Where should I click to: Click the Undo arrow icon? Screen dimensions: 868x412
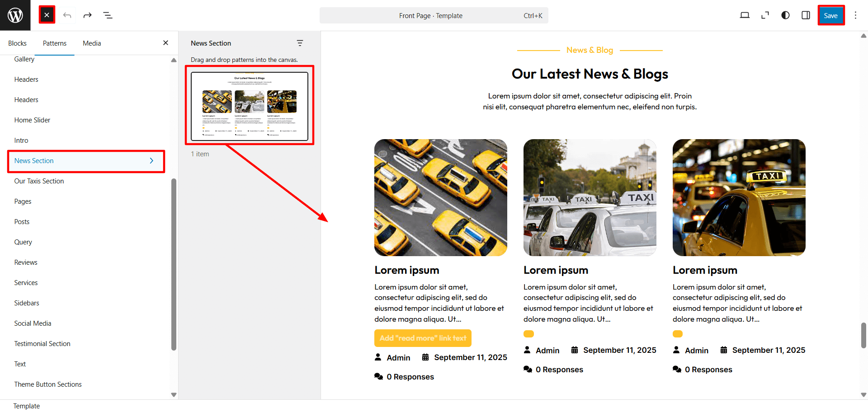(x=67, y=15)
